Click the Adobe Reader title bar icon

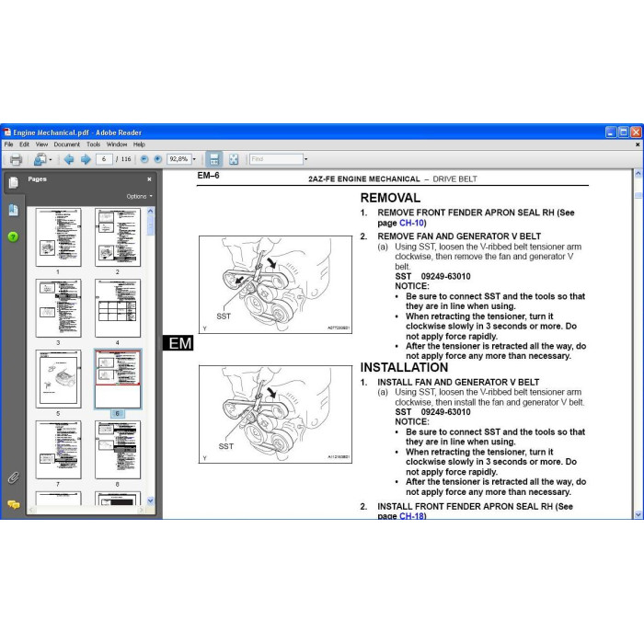point(7,132)
